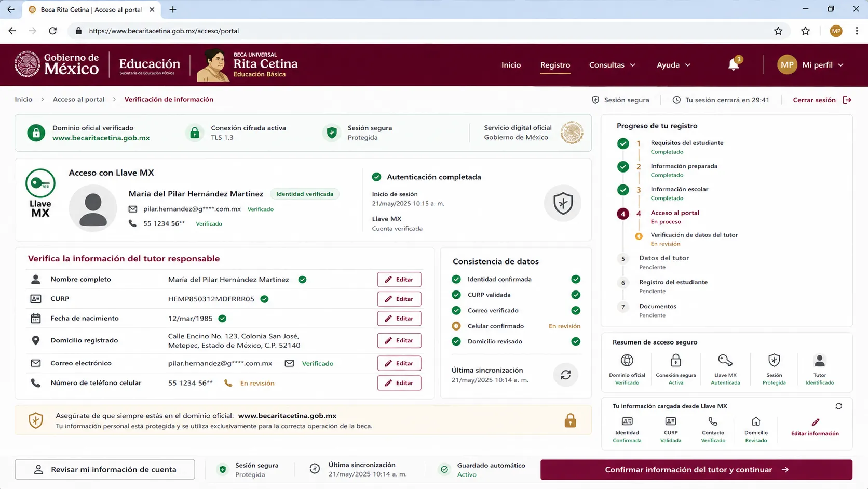Switch to the Beca Rita Cetina browser tab
The width and height of the screenshot is (868, 489).
(91, 9)
